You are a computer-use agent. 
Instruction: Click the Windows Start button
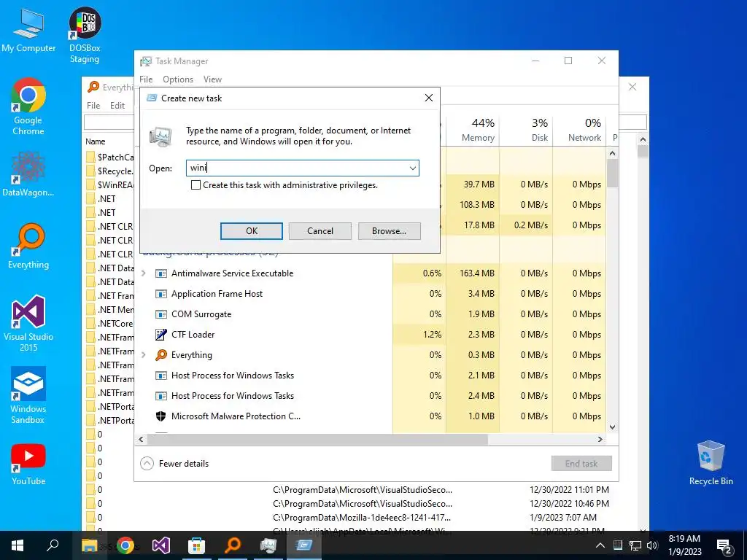click(x=18, y=545)
